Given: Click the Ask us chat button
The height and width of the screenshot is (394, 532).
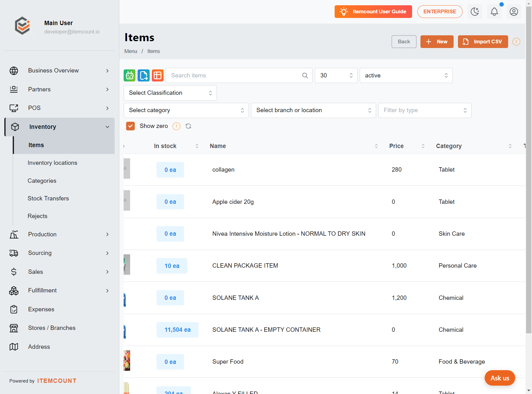Looking at the screenshot, I should click(x=500, y=378).
